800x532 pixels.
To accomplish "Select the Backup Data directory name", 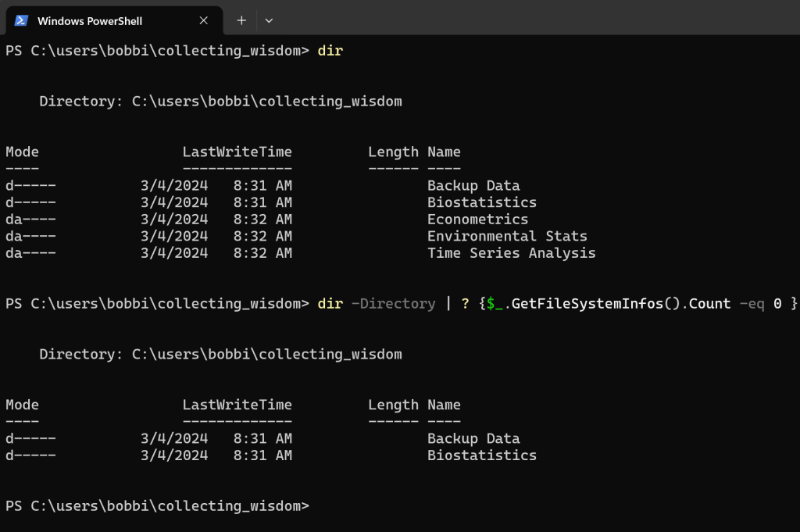I will pyautogui.click(x=473, y=185).
